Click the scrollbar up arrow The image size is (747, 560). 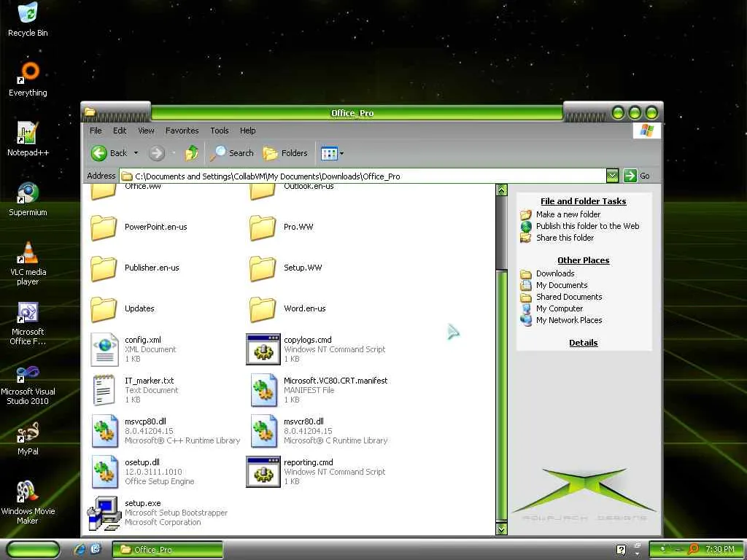[x=501, y=190]
